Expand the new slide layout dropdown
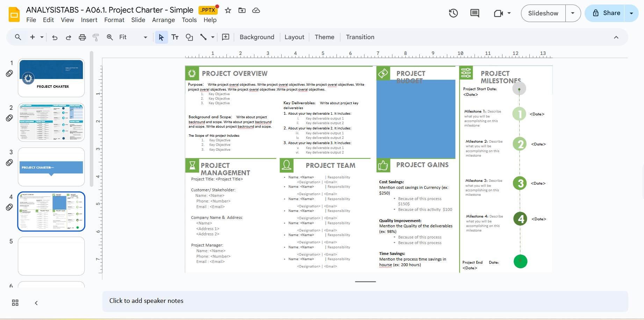 (42, 37)
